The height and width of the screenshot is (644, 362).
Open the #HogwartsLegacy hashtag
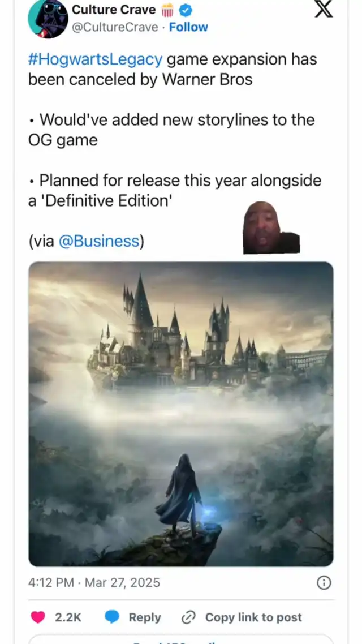(95, 59)
